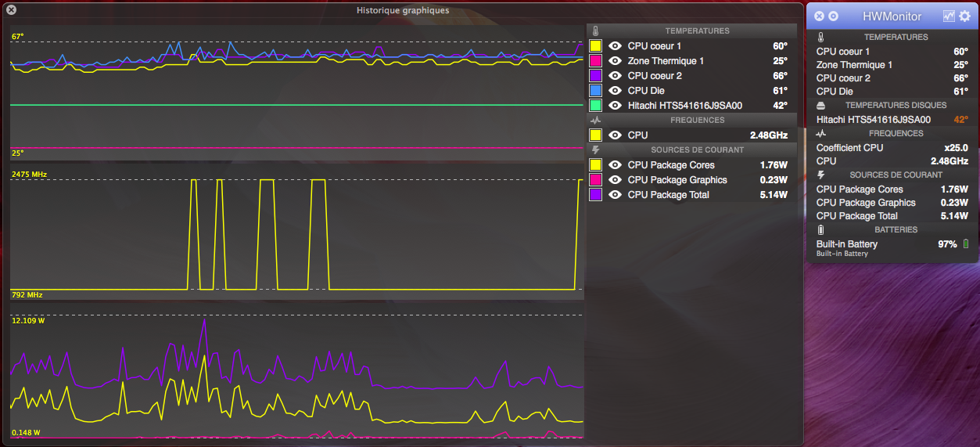Click the purple swatch for CPU coeur 2

point(595,76)
